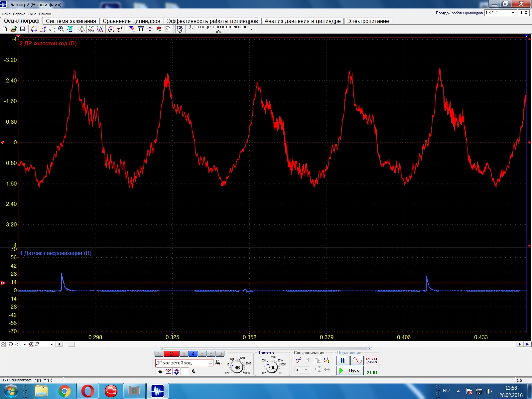
Task: Toggle red channel 2 button
Action: click(171, 354)
